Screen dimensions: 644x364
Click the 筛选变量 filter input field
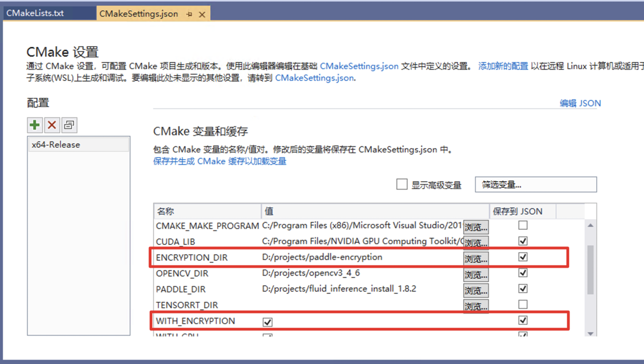[536, 185]
